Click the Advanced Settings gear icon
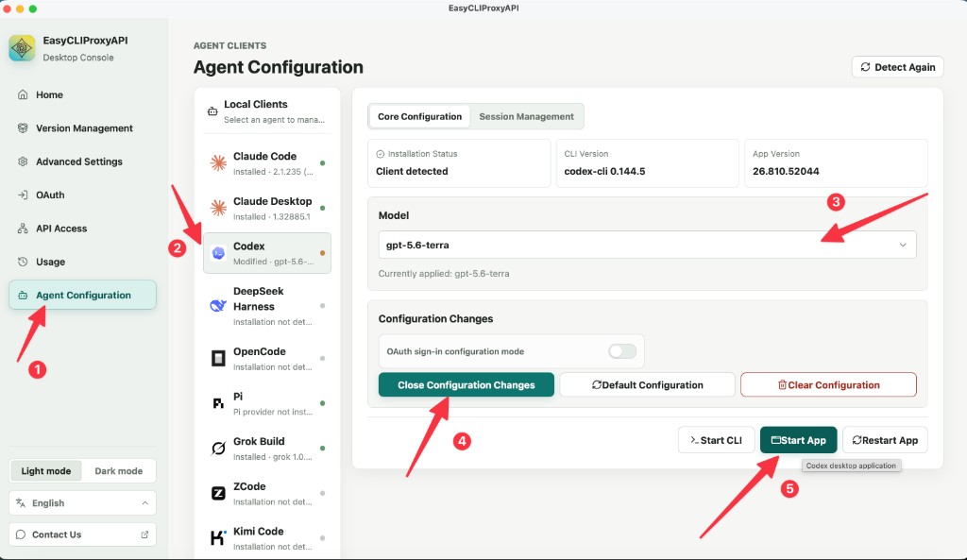 pos(23,161)
